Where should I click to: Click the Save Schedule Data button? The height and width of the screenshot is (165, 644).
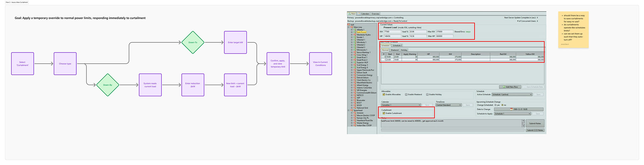click(x=533, y=87)
